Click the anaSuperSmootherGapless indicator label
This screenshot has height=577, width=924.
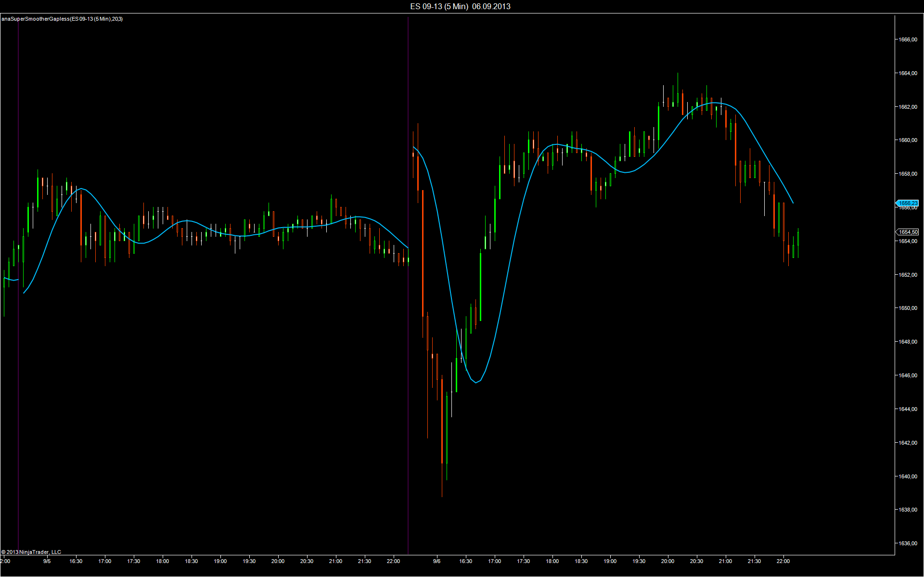[62, 19]
